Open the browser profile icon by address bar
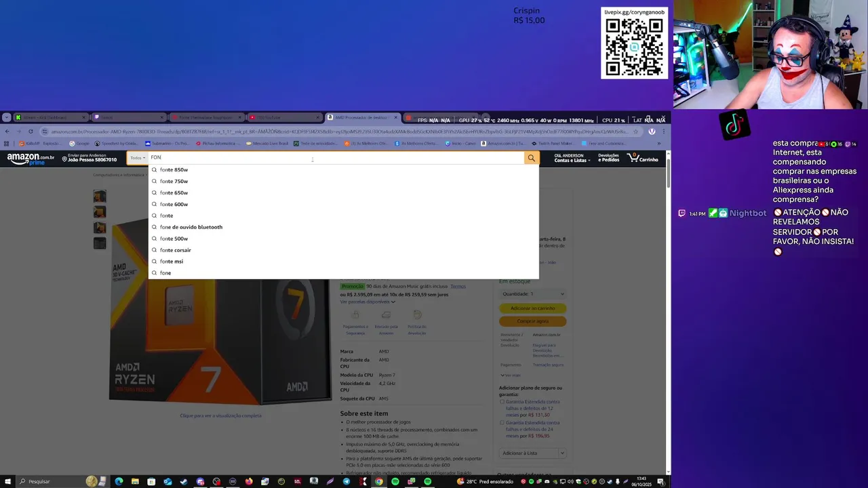 click(652, 131)
